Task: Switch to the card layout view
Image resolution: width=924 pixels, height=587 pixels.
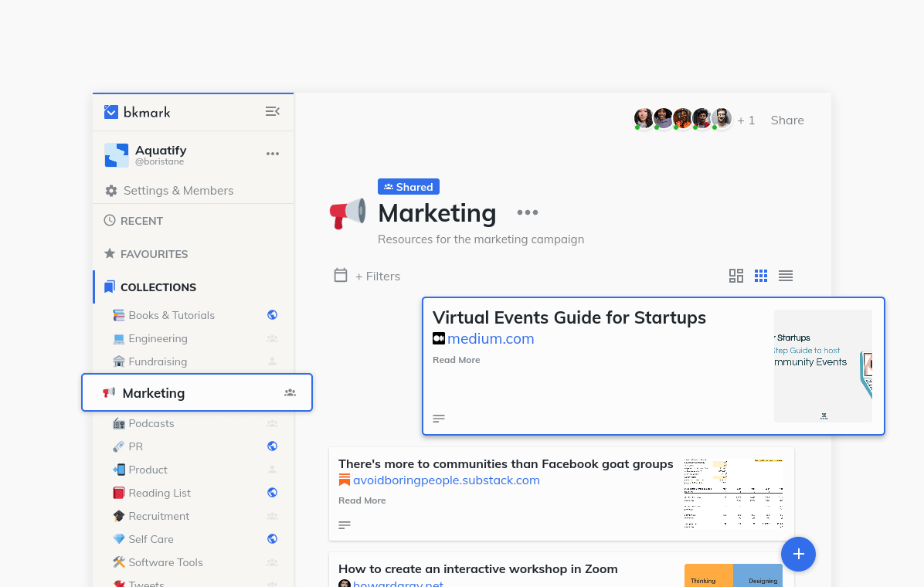Action: click(x=736, y=276)
